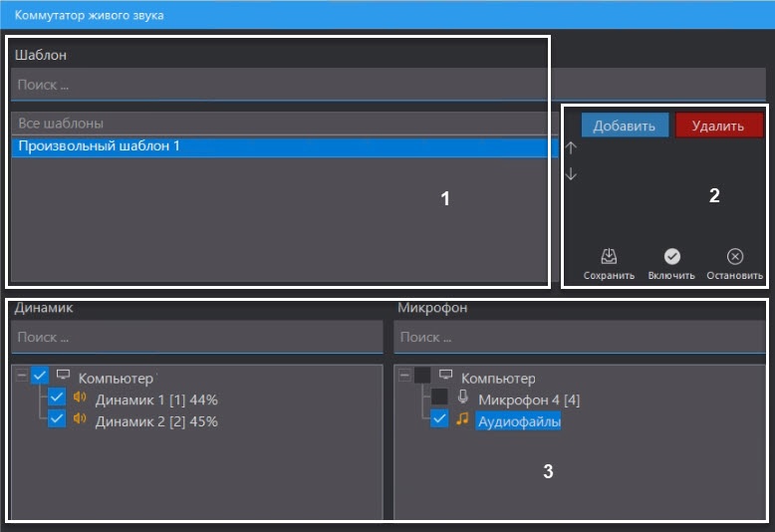Click speaker icon of Динамик 2
775x532 pixels.
(x=81, y=420)
